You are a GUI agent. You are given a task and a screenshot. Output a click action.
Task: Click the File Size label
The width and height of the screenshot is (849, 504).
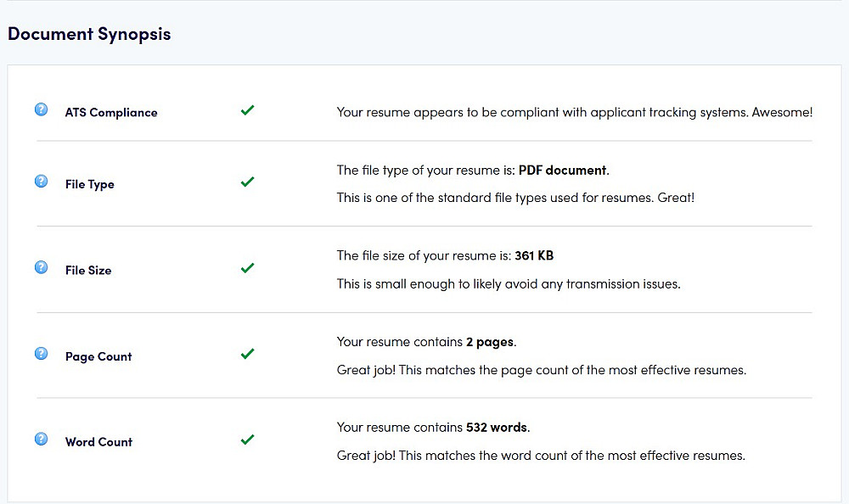pos(88,270)
